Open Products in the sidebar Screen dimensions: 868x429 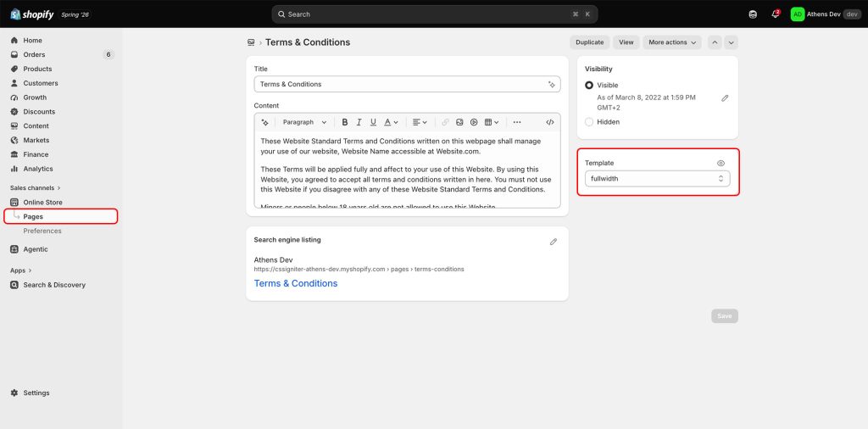[x=37, y=69]
